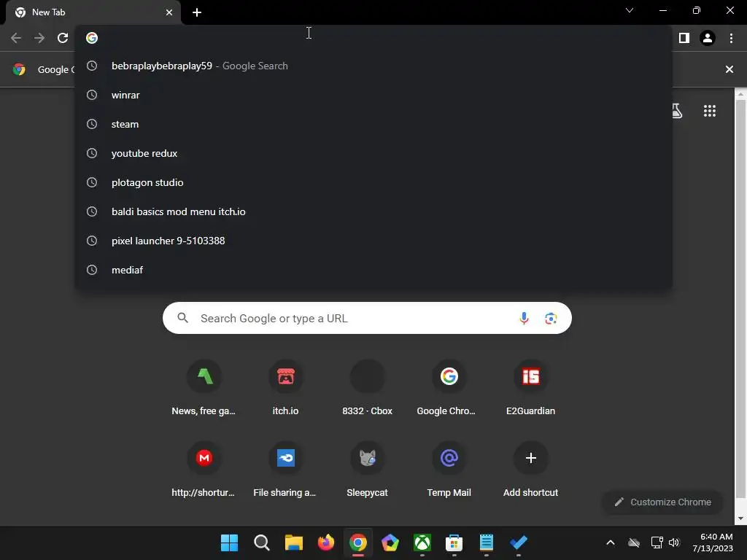Image resolution: width=747 pixels, height=560 pixels.
Task: Open the http://shortur... shortcut
Action: (x=204, y=470)
